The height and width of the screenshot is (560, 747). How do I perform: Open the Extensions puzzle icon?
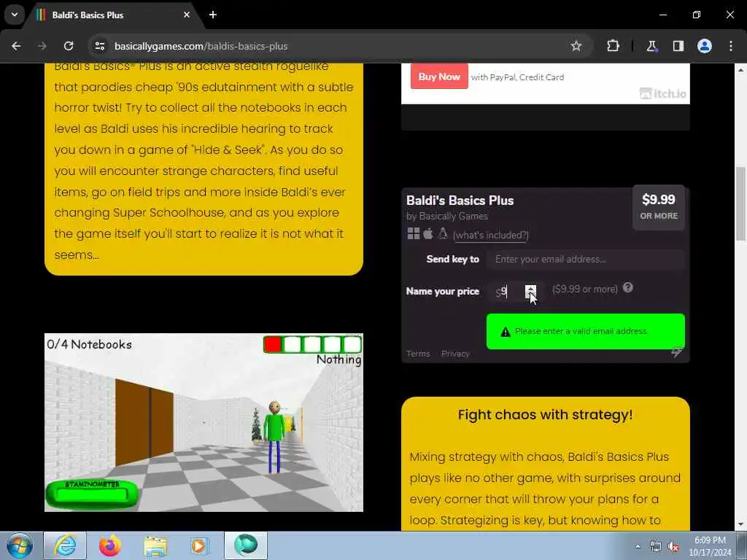[x=613, y=46]
